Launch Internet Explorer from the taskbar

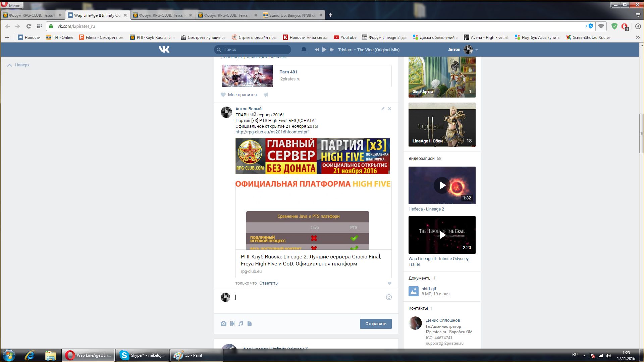pos(30,355)
